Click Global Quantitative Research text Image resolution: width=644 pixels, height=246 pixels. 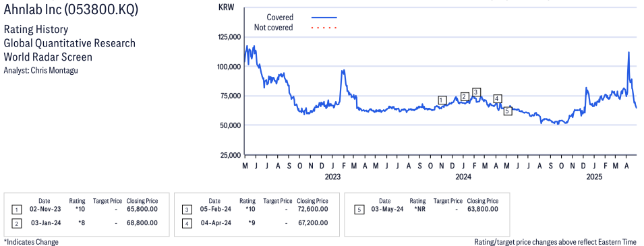[69, 43]
